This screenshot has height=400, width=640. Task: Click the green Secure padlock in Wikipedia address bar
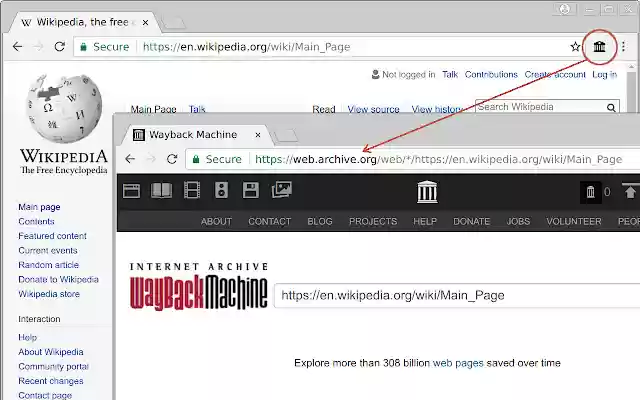click(x=83, y=47)
